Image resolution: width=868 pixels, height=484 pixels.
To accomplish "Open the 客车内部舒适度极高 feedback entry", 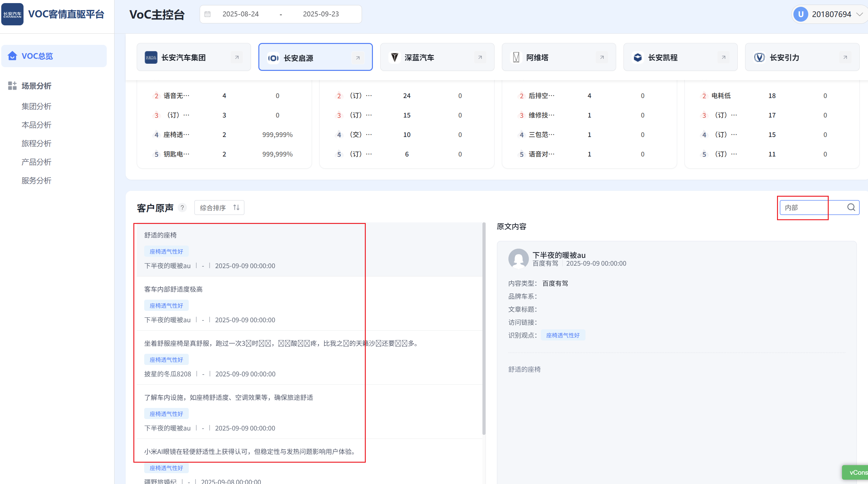I will (x=173, y=289).
